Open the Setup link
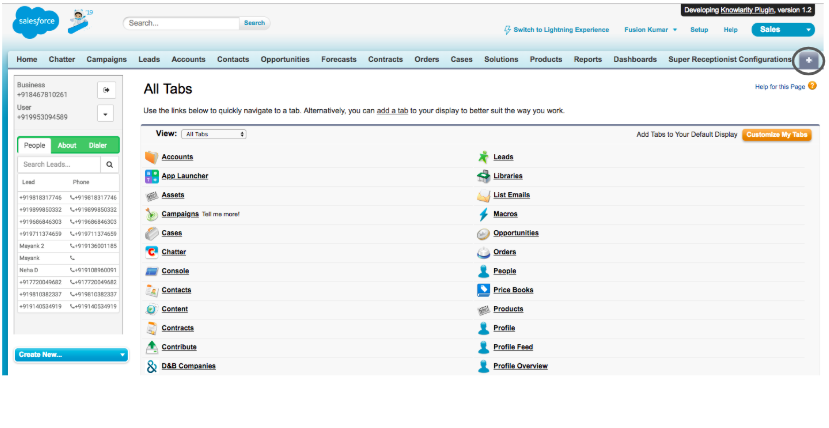This screenshot has width=829, height=428. (699, 30)
